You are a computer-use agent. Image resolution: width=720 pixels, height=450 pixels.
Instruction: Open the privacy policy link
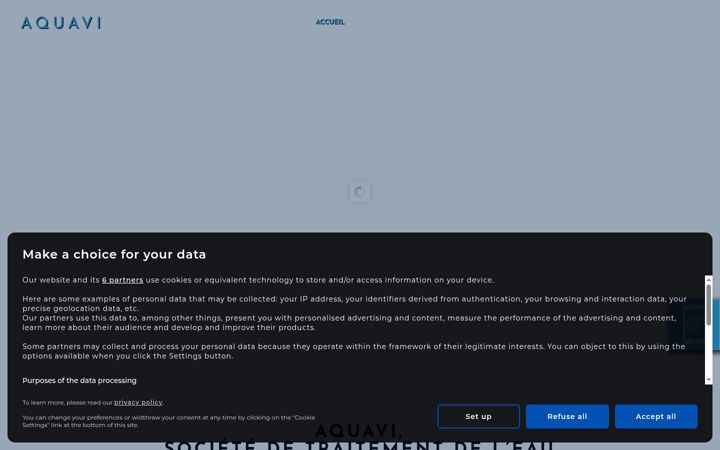(138, 403)
